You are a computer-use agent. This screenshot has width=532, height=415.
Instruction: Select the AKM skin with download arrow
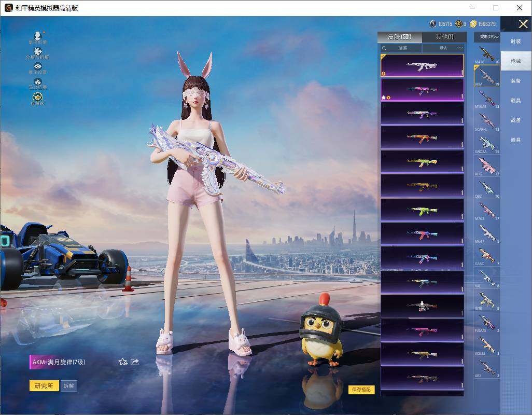point(422,306)
